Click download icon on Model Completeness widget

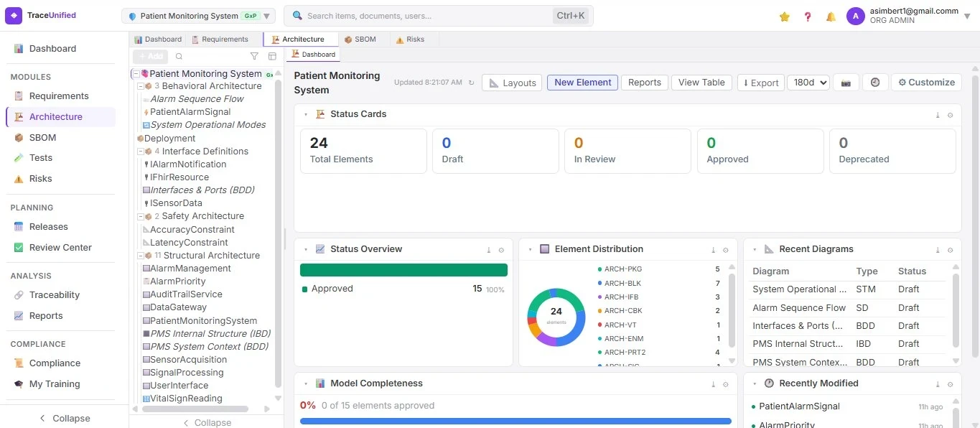point(713,384)
